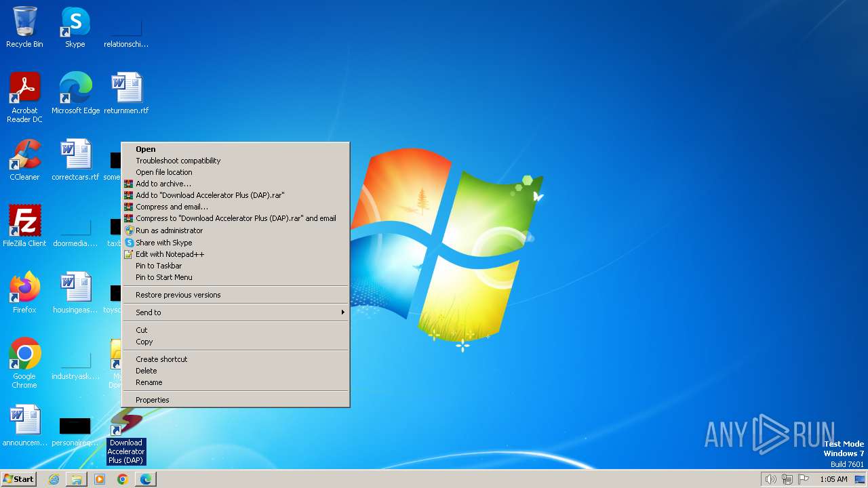Choose Rename from the context menu

click(235, 382)
